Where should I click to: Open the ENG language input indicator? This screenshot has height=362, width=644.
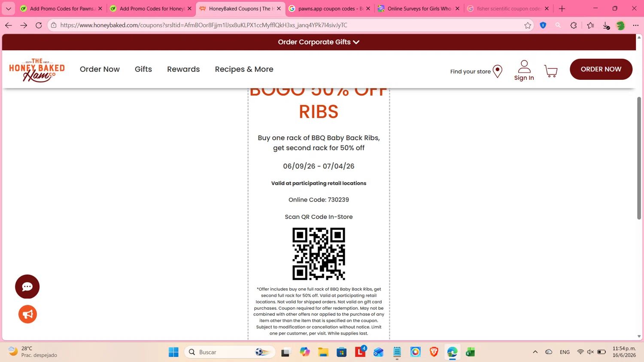click(565, 352)
